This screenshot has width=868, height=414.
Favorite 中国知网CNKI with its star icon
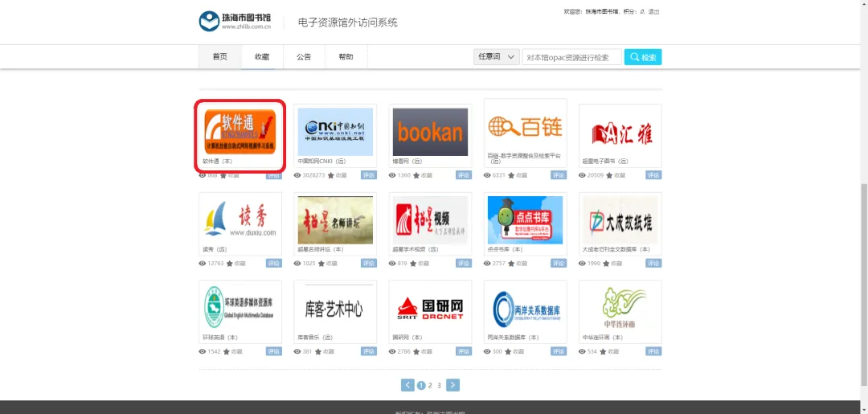coord(330,175)
